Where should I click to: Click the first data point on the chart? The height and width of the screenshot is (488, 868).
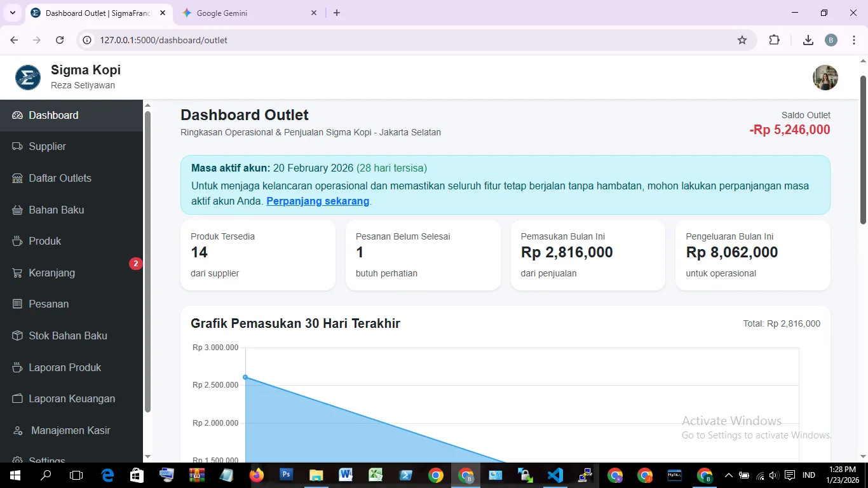coord(245,377)
